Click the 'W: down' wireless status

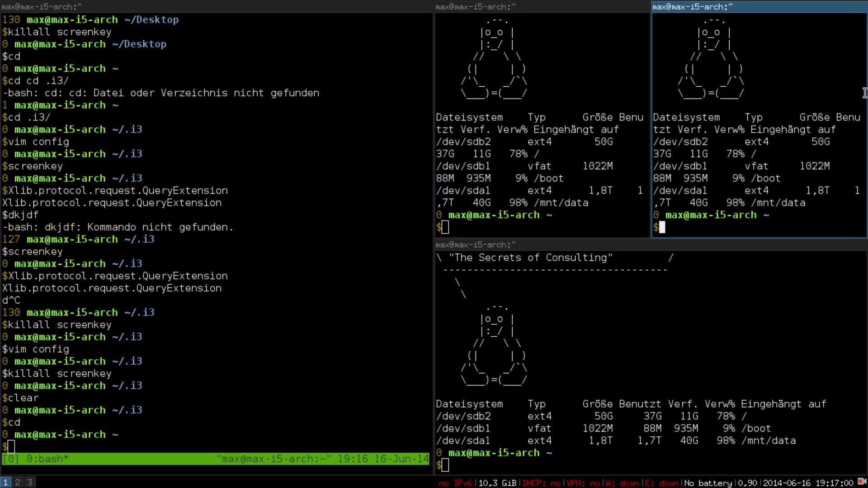click(x=623, y=483)
